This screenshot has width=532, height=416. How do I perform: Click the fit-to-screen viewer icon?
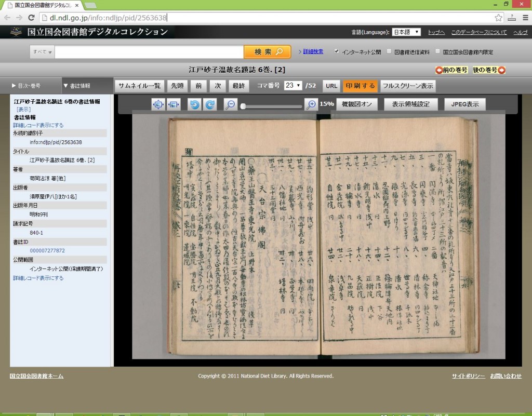tap(158, 104)
